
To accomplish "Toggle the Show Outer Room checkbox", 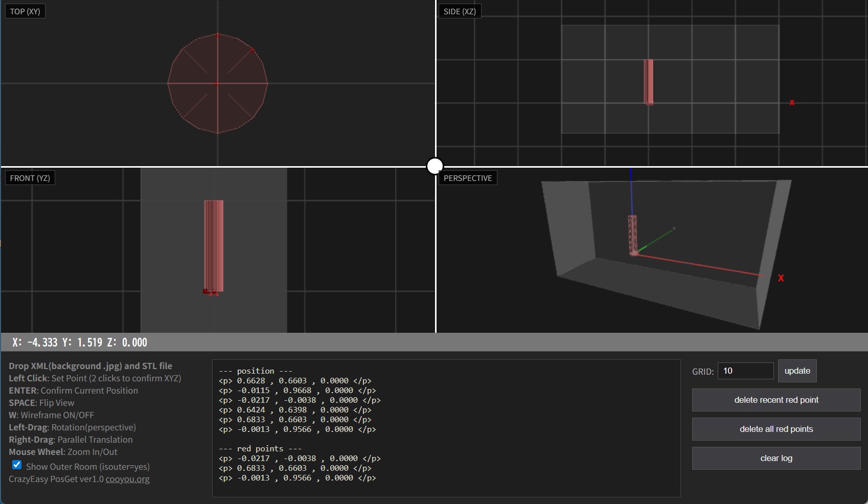I will pos(17,465).
